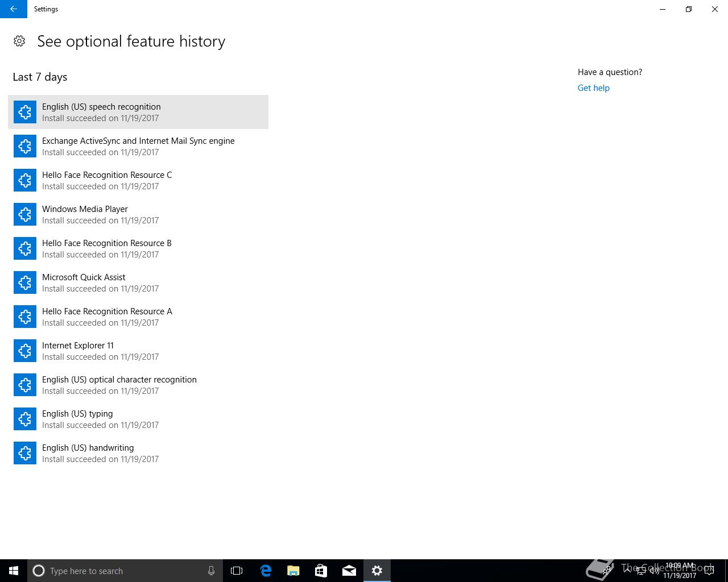Open the Windows Start menu
The width and height of the screenshot is (728, 582).
pyautogui.click(x=14, y=571)
